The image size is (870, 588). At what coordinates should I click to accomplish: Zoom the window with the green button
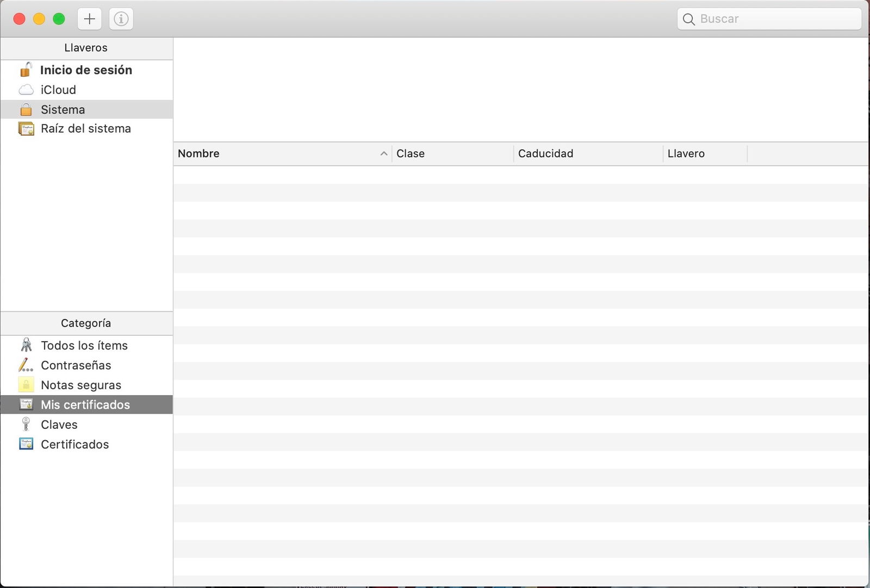coord(59,19)
